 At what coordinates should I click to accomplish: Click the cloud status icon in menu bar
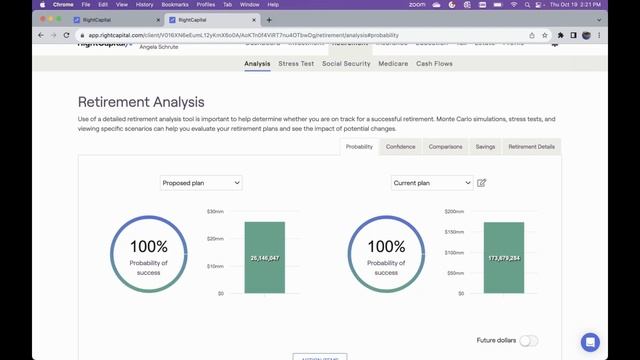[x=436, y=5]
